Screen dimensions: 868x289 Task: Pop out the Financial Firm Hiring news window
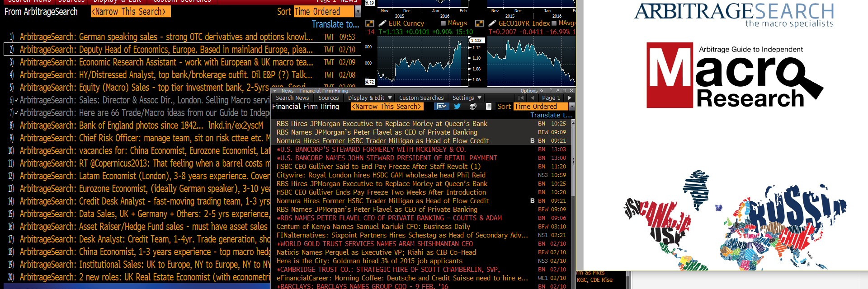pos(558,91)
